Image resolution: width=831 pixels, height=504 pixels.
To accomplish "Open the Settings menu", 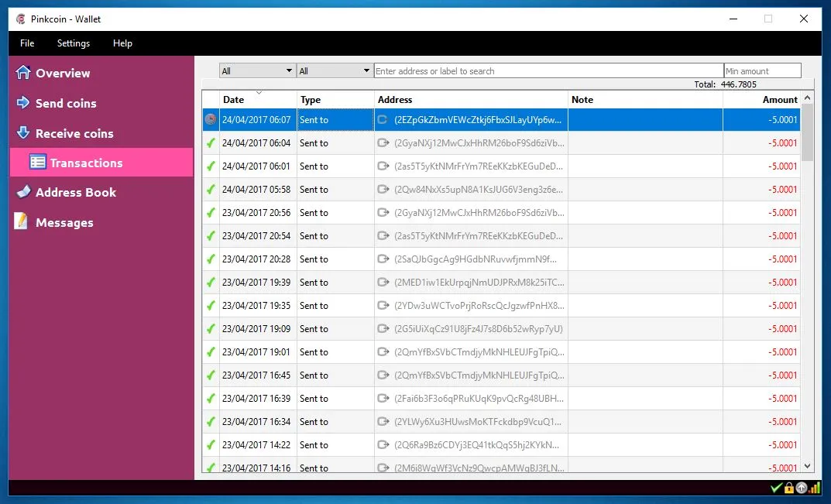I will (x=73, y=43).
